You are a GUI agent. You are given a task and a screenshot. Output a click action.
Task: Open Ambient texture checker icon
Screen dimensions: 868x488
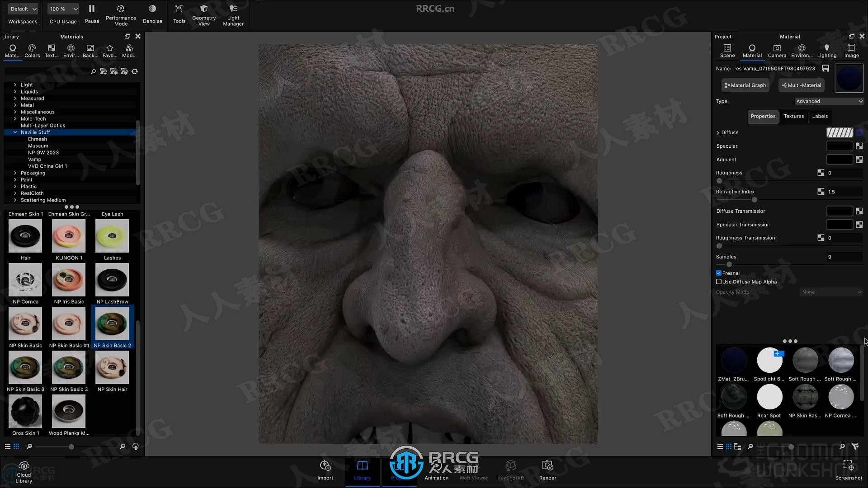click(859, 160)
